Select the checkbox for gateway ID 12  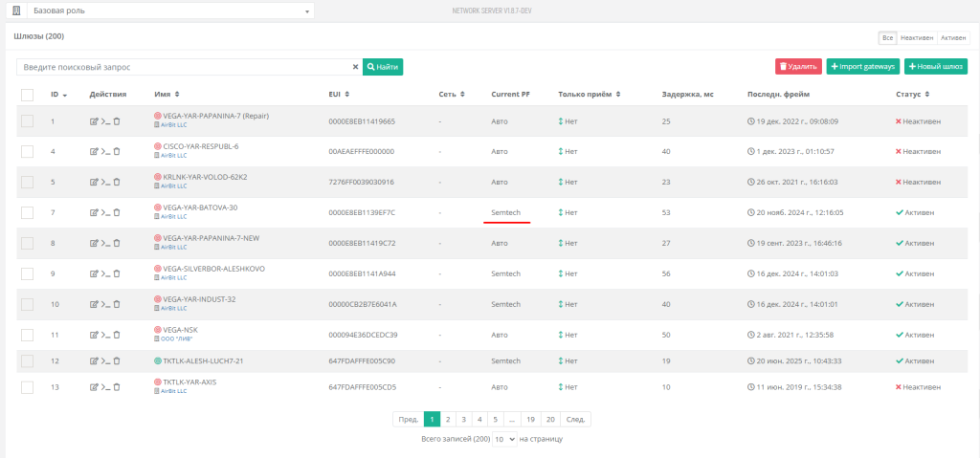(27, 361)
